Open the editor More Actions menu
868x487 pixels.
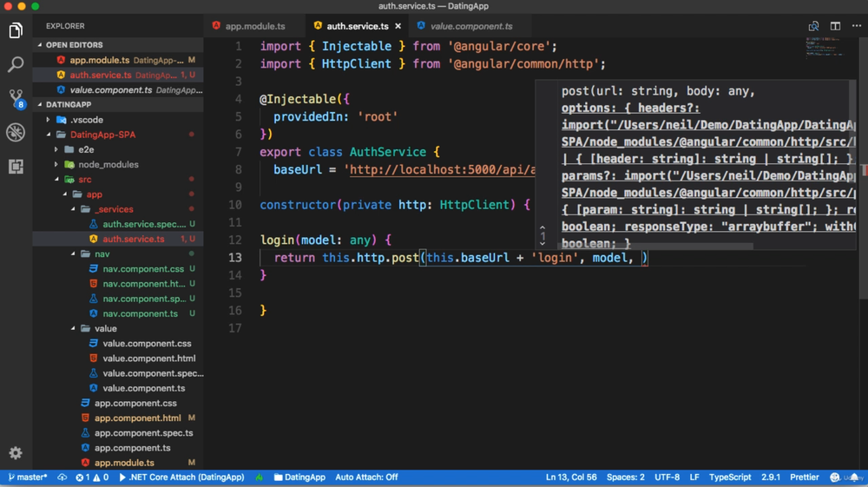click(x=857, y=26)
